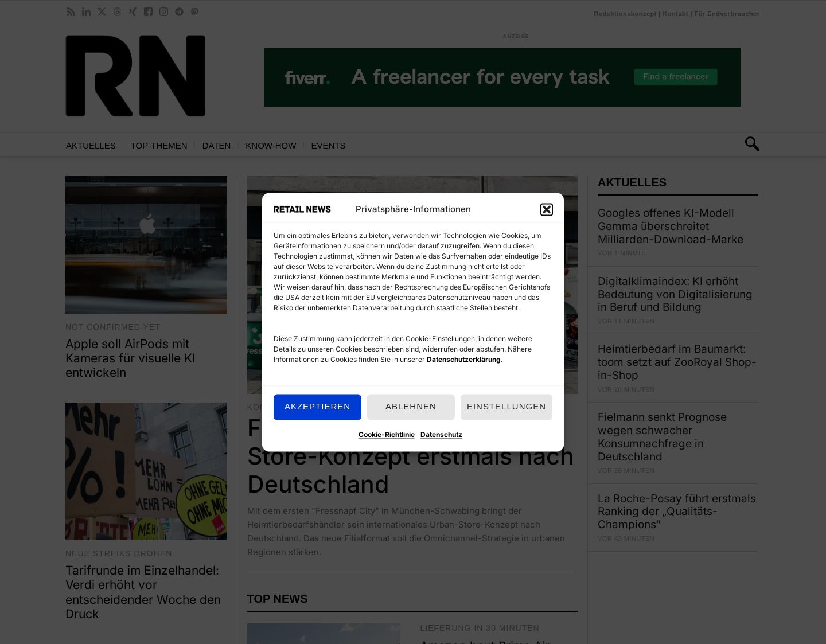Close the privacy dialog with X icon
The width and height of the screenshot is (826, 644).
tap(547, 210)
